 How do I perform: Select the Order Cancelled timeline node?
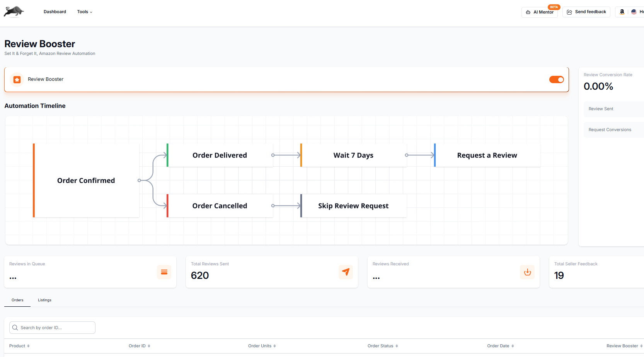(x=220, y=206)
